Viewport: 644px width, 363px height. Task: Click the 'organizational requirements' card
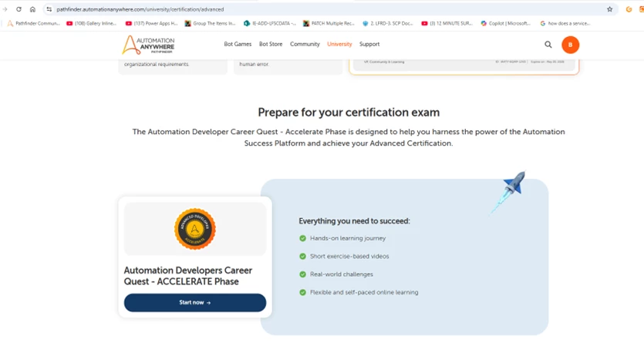[173, 67]
